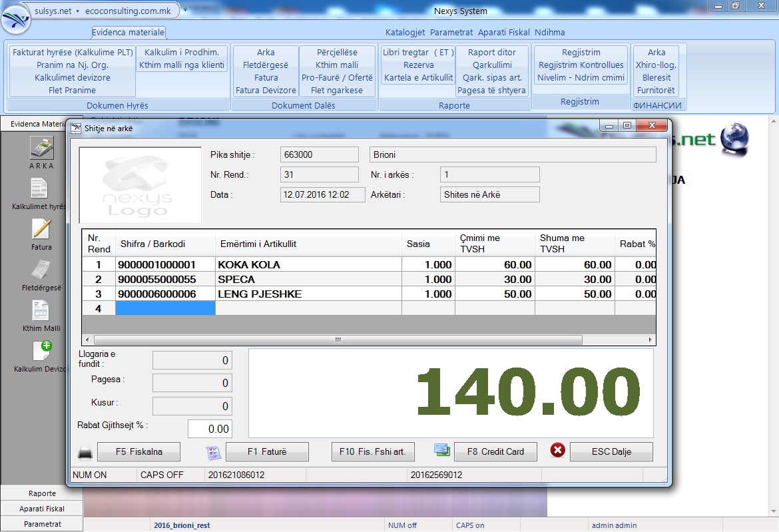Click the printer icon beside F5 Fiskalna

tap(85, 453)
